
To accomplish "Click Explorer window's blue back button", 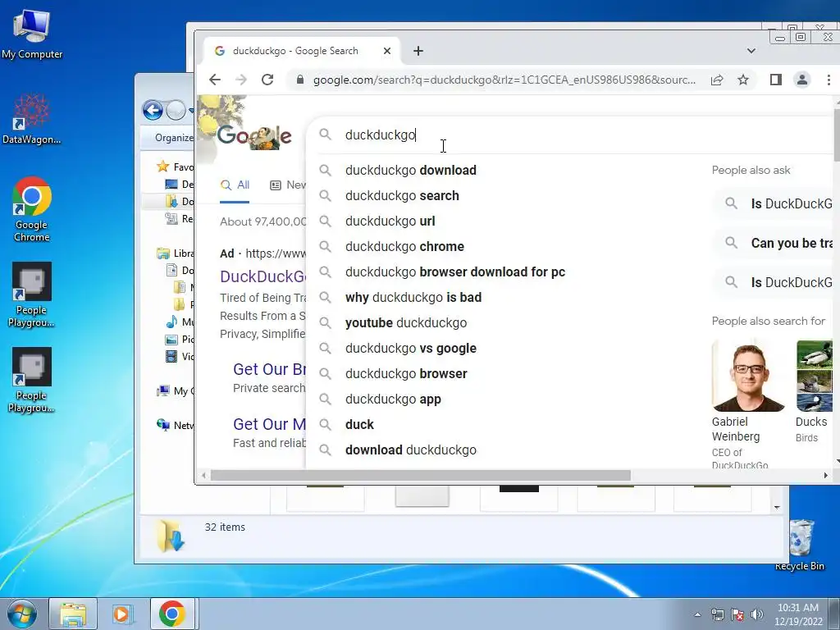I will pyautogui.click(x=153, y=111).
